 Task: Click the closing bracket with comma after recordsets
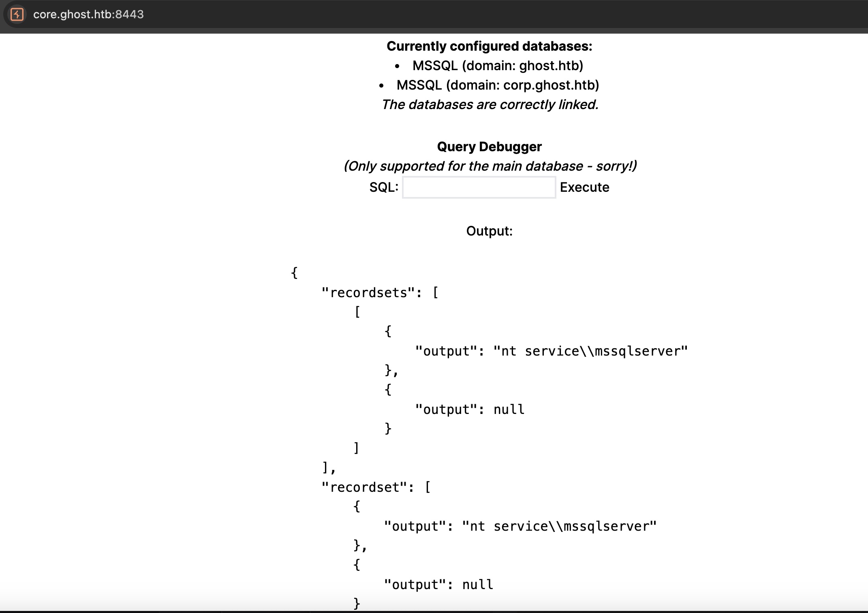pos(329,468)
